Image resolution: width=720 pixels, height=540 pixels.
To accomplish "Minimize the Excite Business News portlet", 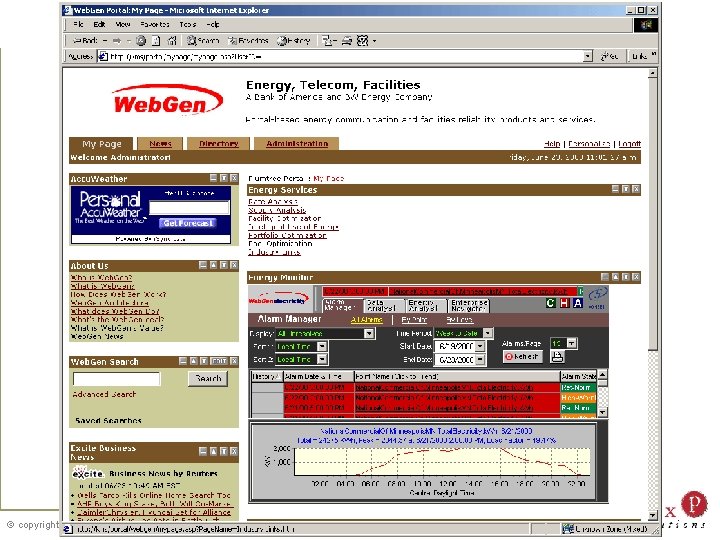I will (203, 451).
